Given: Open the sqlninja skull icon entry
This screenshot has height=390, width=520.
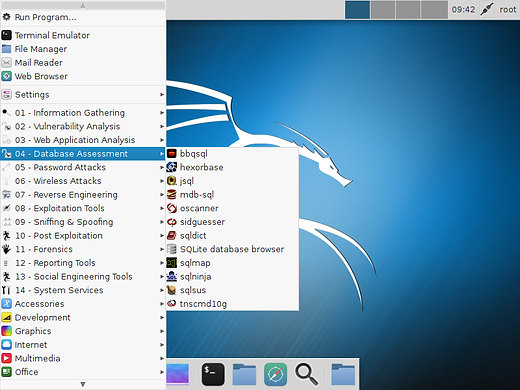Looking at the screenshot, I should [x=172, y=277].
